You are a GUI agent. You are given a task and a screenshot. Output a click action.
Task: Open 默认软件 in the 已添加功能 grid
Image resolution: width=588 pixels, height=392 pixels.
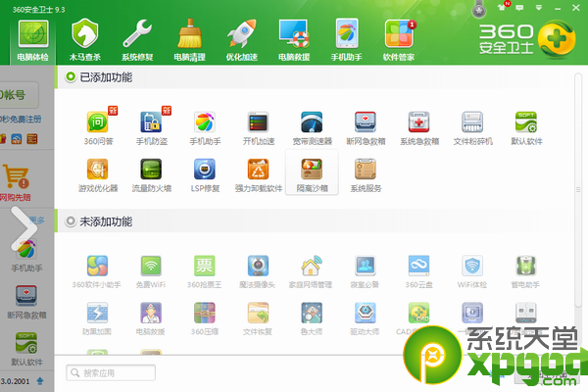click(x=526, y=127)
